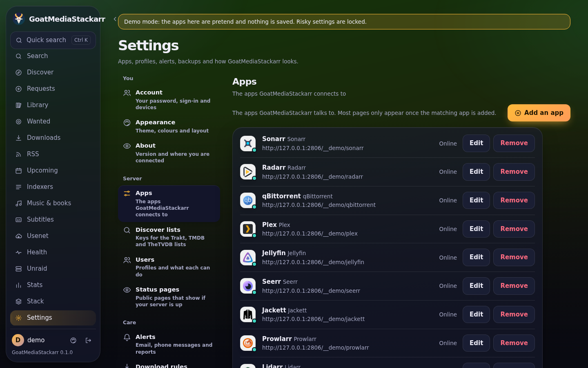Open the RSS feed icon
This screenshot has height=368, width=588.
point(18,154)
